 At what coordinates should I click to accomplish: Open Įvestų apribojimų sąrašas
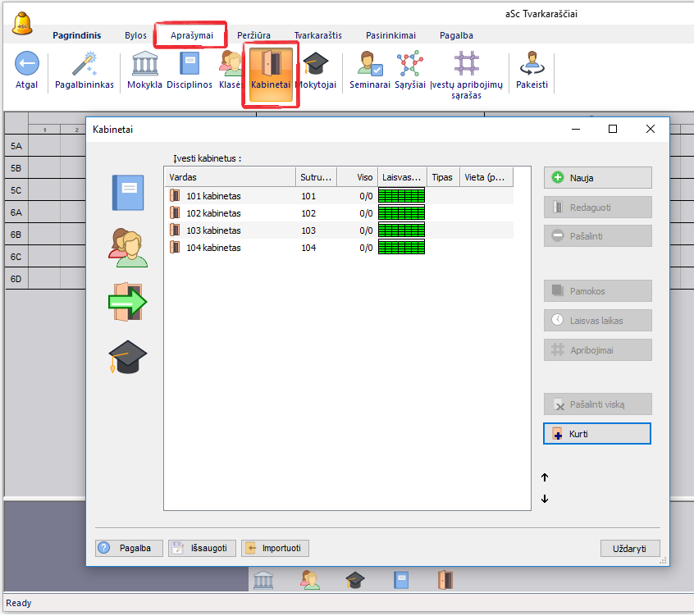click(467, 75)
